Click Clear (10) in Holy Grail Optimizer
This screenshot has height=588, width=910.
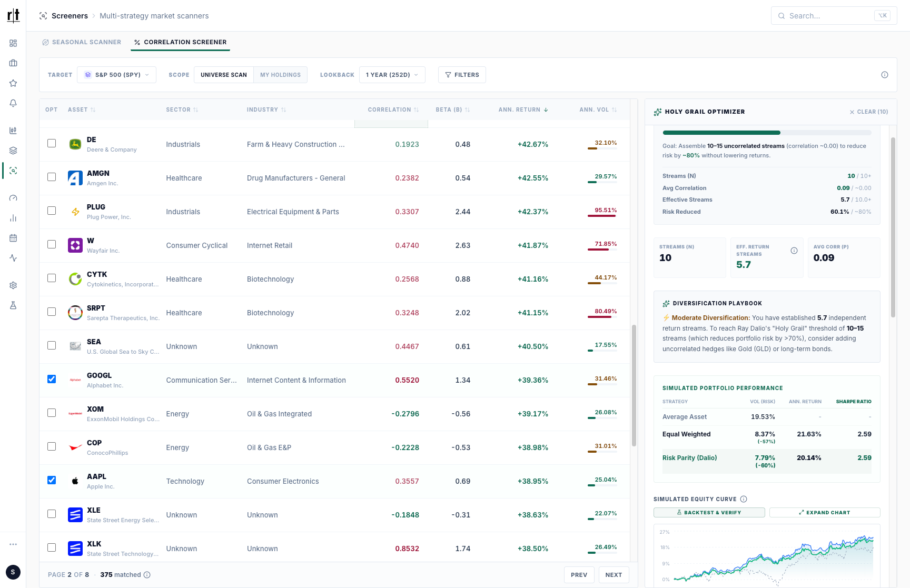[x=869, y=112]
